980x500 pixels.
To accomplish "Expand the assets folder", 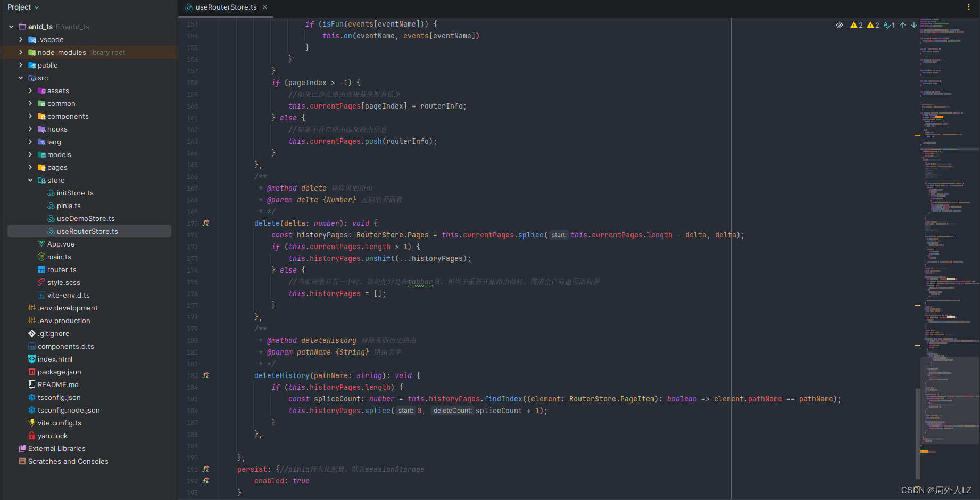I will pos(30,91).
